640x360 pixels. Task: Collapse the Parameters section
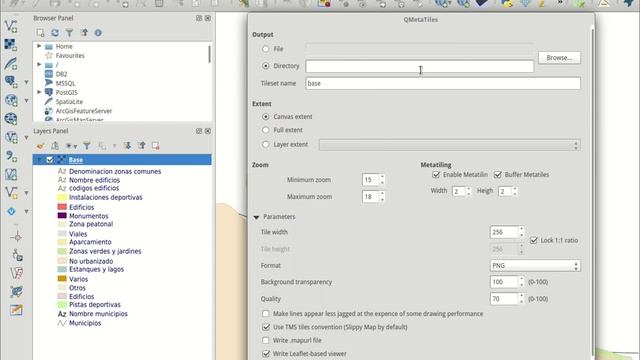[256, 217]
